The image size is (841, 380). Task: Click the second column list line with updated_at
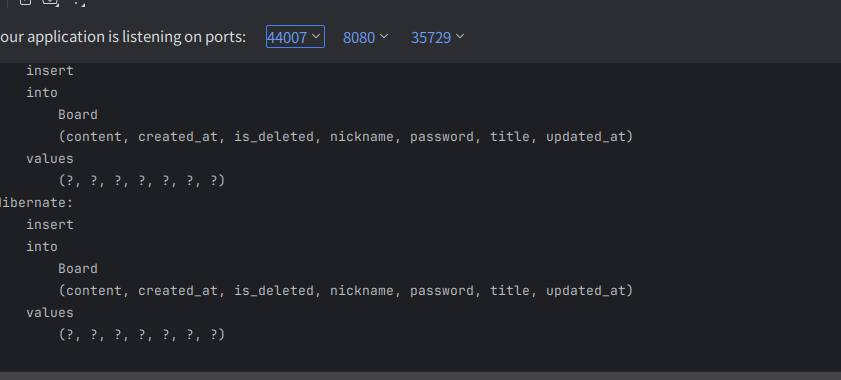pyautogui.click(x=346, y=290)
